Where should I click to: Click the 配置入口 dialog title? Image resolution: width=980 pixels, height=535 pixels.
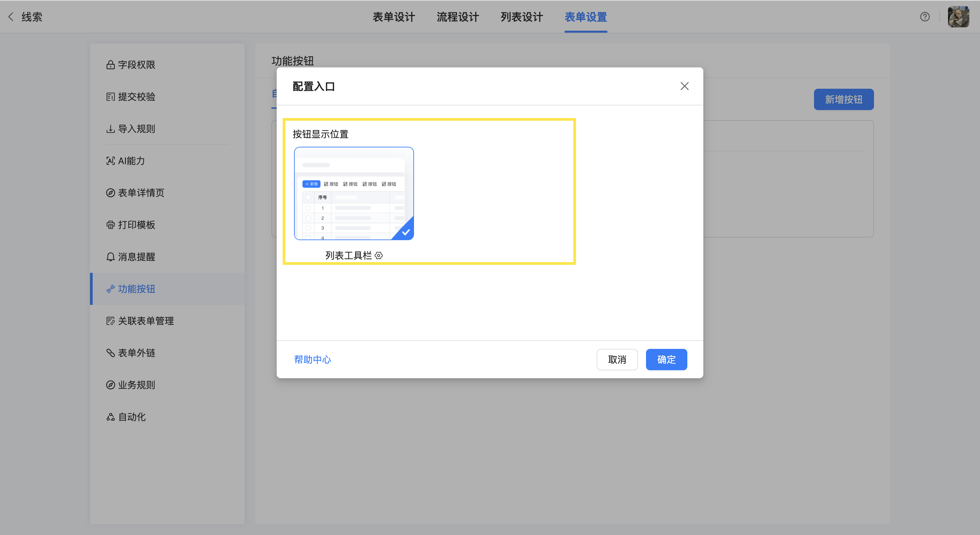tap(313, 86)
